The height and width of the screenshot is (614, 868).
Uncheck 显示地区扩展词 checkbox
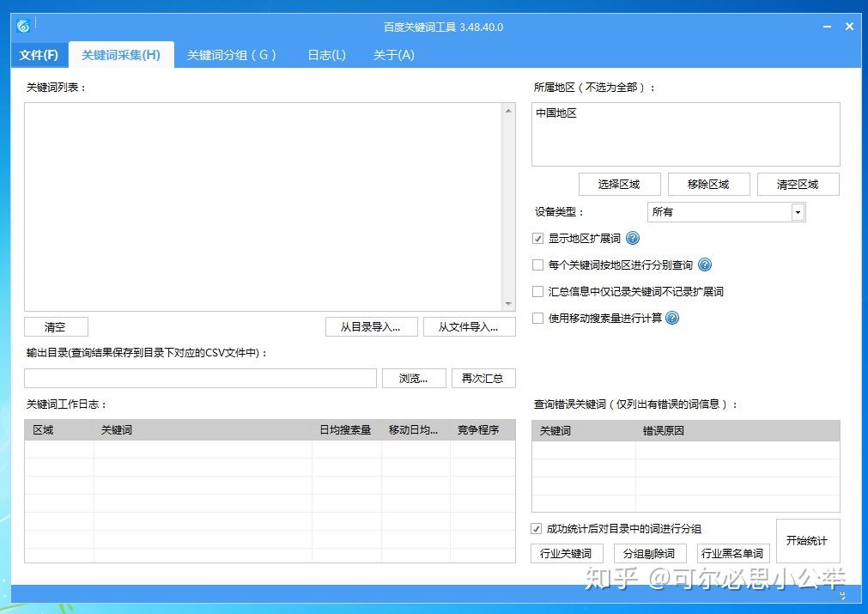(537, 239)
